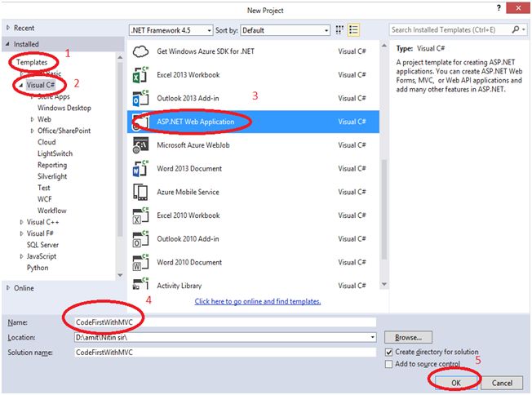532x395 pixels.
Task: Select ASP.NET Web Application template
Action: click(253, 122)
